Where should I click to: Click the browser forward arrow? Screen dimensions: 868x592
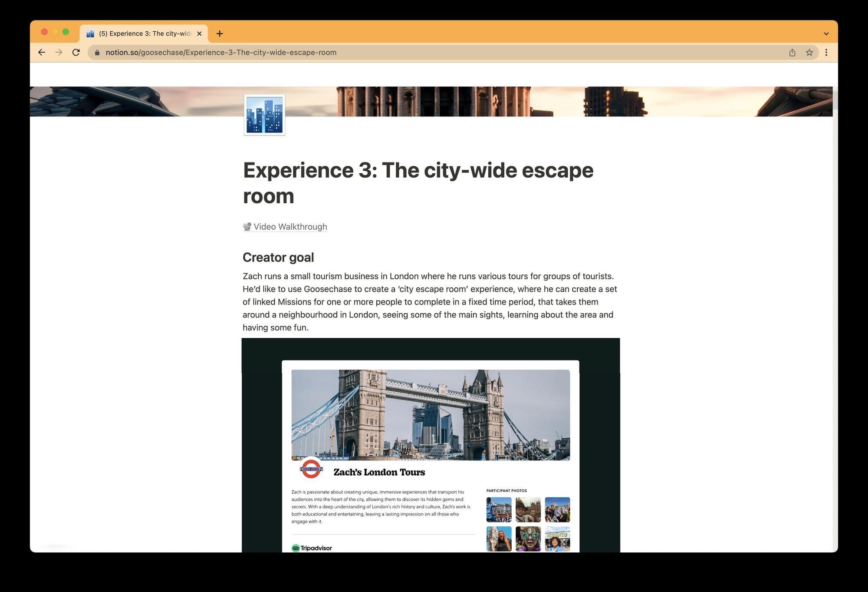(x=59, y=53)
